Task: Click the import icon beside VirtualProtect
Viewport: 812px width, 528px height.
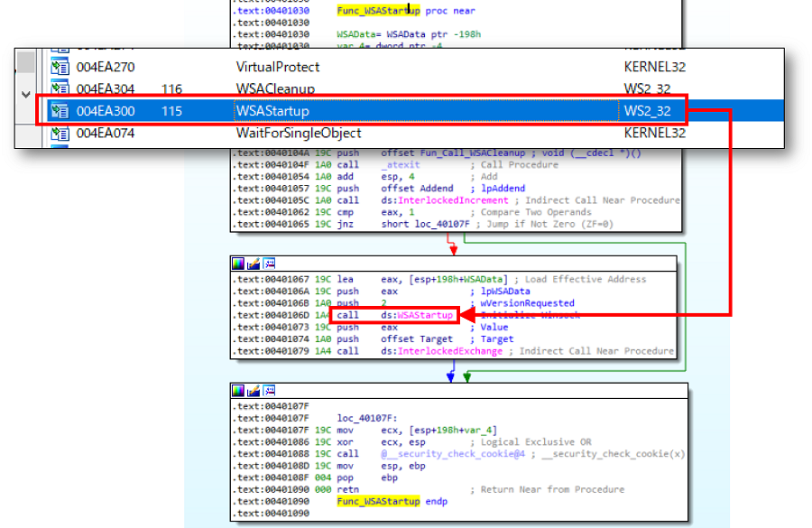Action: pos(60,67)
